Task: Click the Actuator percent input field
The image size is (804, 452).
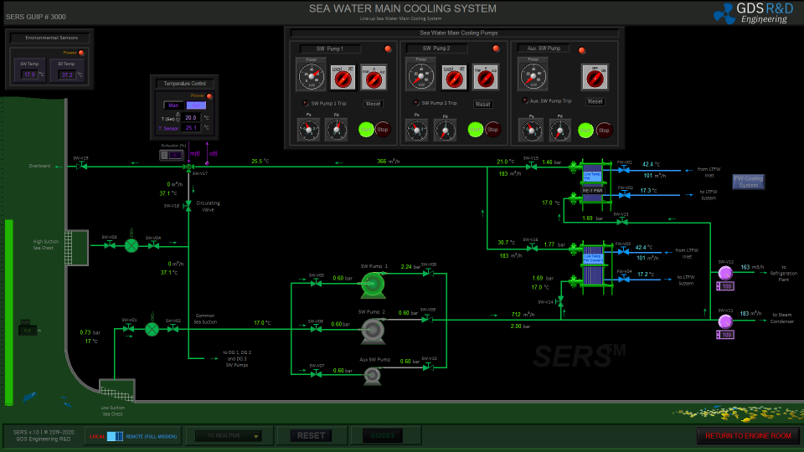Action: 175,155
